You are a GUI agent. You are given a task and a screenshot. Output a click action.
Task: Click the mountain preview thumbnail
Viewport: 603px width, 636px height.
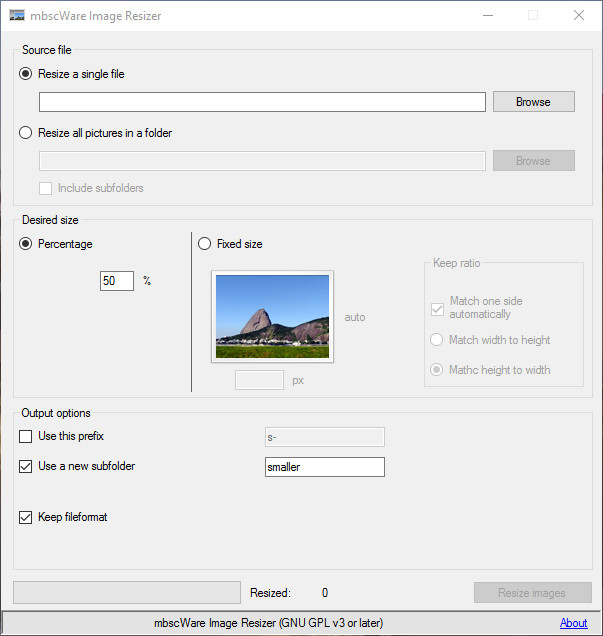(x=273, y=316)
